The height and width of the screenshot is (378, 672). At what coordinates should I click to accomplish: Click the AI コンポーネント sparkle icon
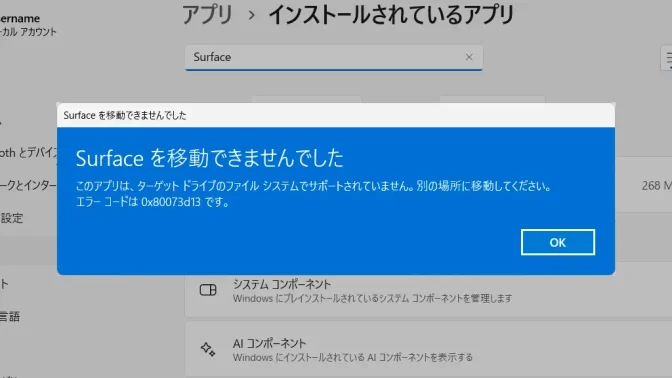pos(208,349)
